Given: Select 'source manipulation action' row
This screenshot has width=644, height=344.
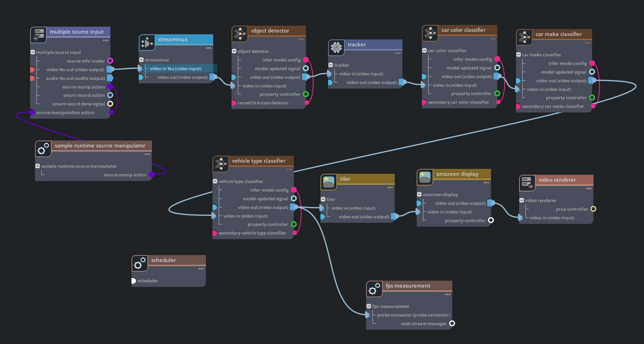Looking at the screenshot, I should [x=70, y=112].
